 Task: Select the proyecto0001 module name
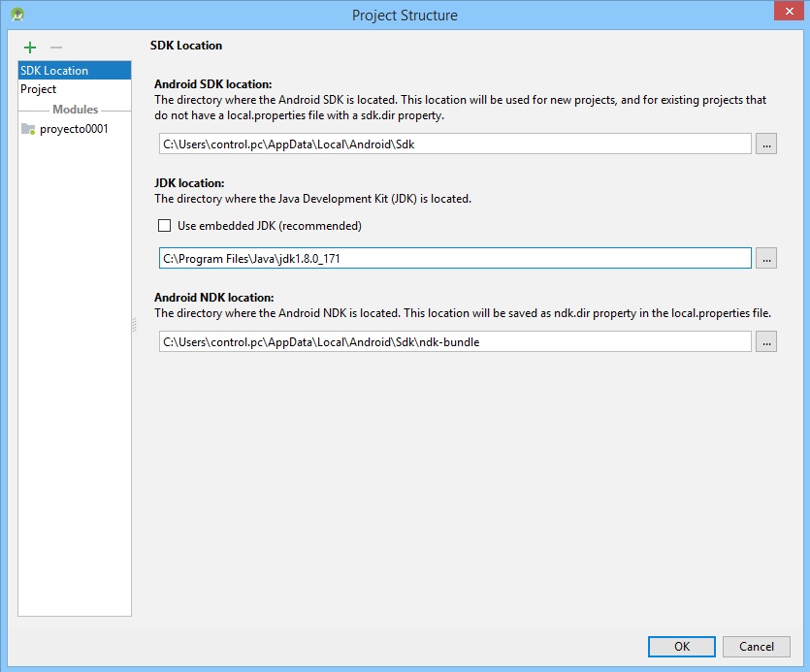74,129
